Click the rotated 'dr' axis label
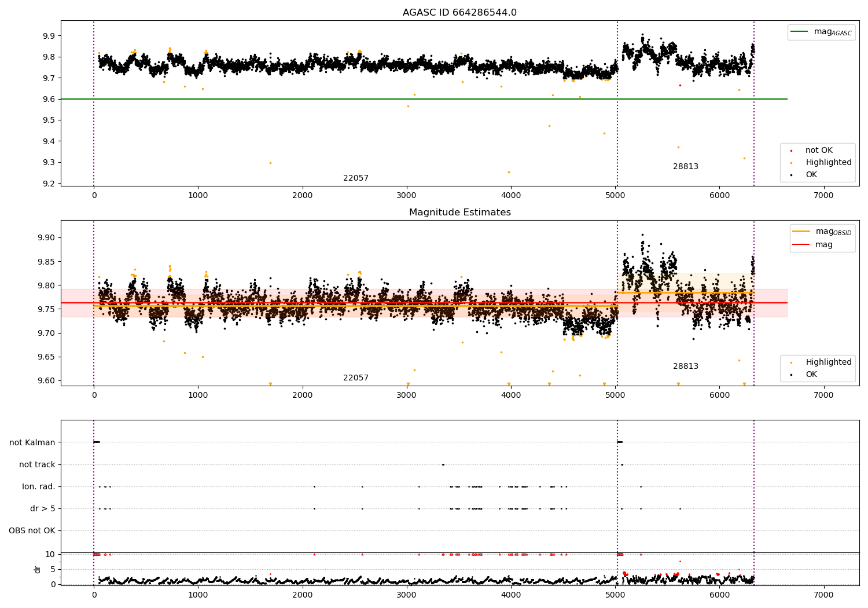Screen dimensions: 868x608 pos(38,569)
